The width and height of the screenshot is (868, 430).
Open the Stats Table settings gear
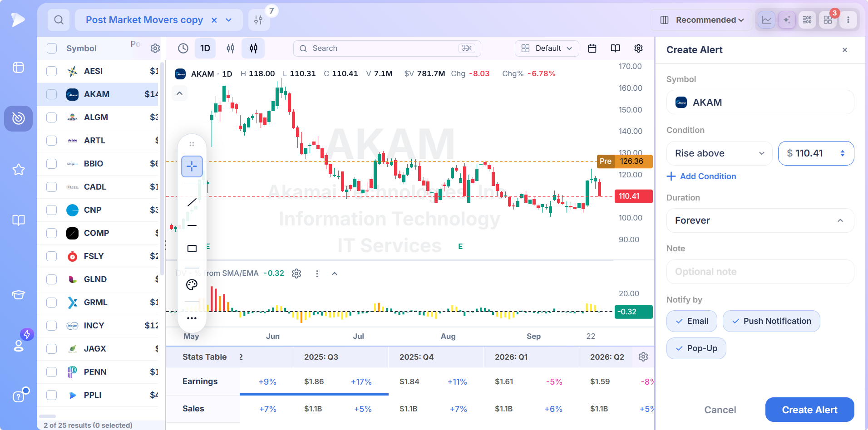[643, 357]
